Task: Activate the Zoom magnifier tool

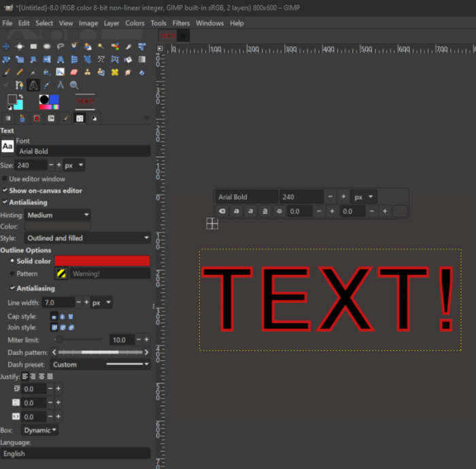Action: [x=74, y=85]
